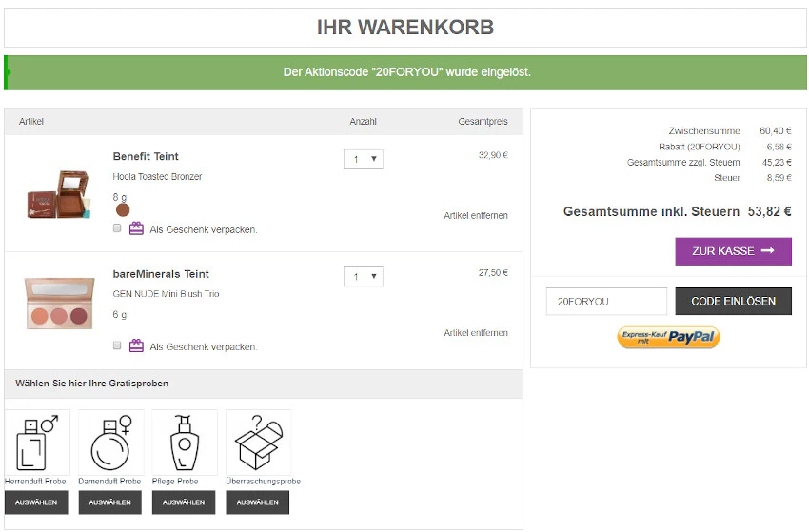Open quantity dropdown for Benefit Teint
The height and width of the screenshot is (532, 809).
click(364, 159)
